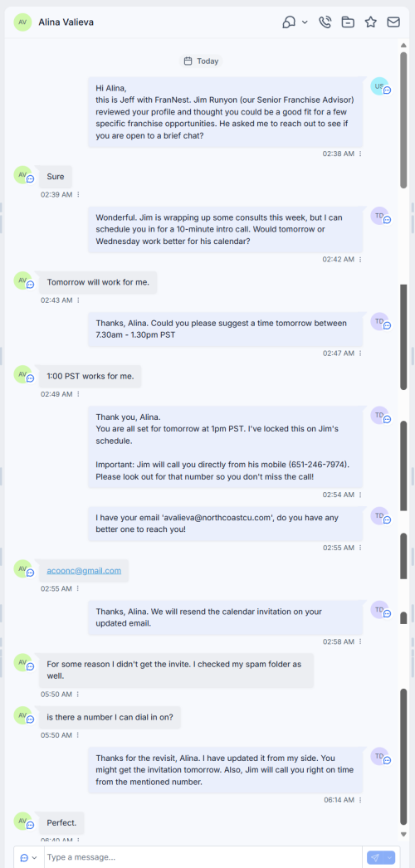The height and width of the screenshot is (868, 415).
Task: Open acoonc@gmail.com email link
Action: (x=84, y=570)
